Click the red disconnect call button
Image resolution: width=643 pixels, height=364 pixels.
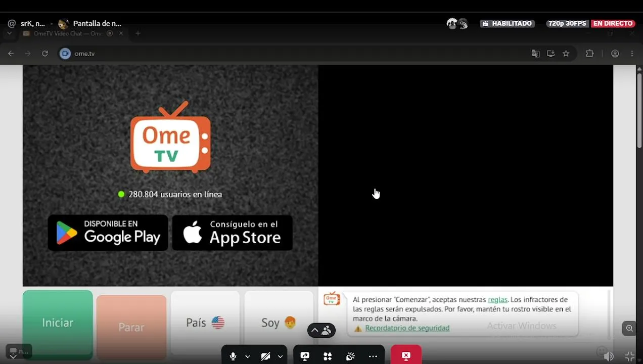point(406,355)
